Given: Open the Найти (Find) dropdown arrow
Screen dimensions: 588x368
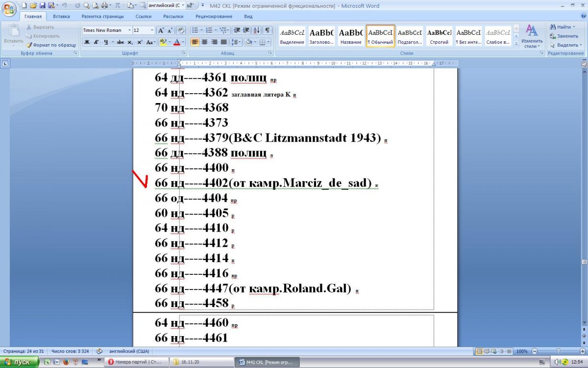Looking at the screenshot, I should 574,27.
